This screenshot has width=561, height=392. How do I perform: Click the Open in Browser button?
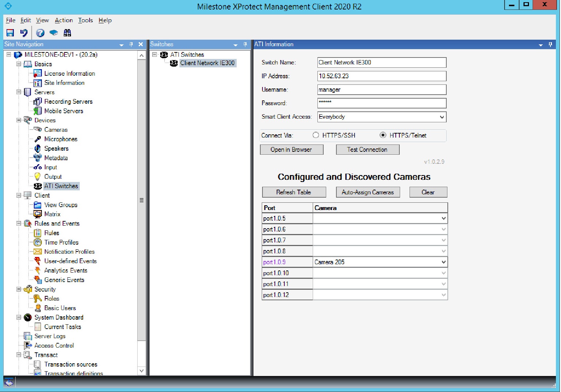click(292, 150)
